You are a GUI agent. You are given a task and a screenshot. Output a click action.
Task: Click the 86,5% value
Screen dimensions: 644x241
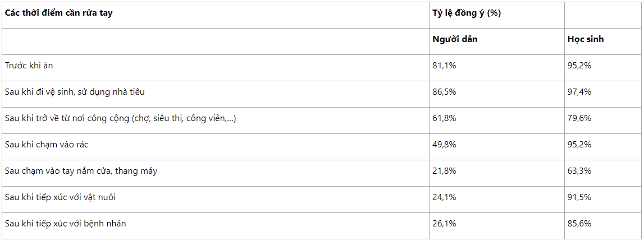[444, 92]
